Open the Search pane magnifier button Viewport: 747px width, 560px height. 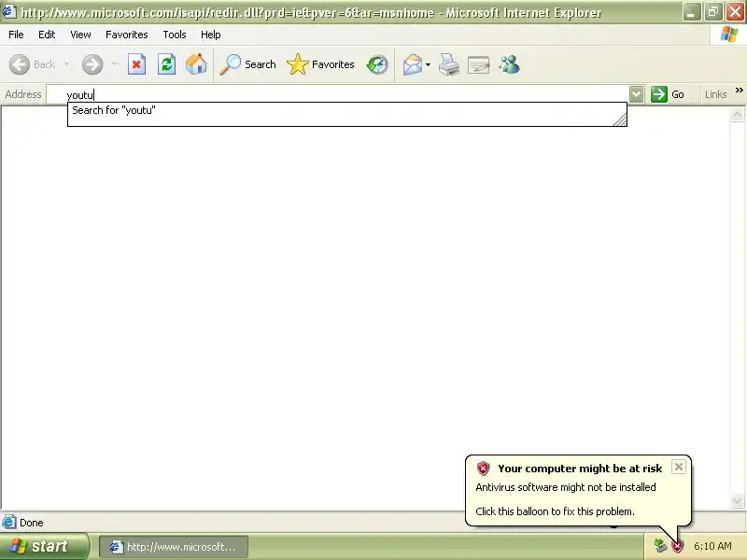247,64
